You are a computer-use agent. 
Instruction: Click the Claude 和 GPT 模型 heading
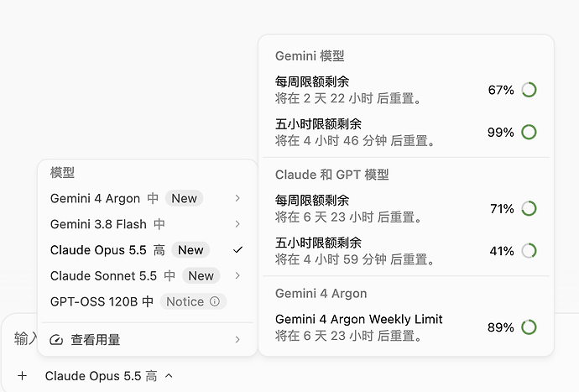pyautogui.click(x=332, y=175)
